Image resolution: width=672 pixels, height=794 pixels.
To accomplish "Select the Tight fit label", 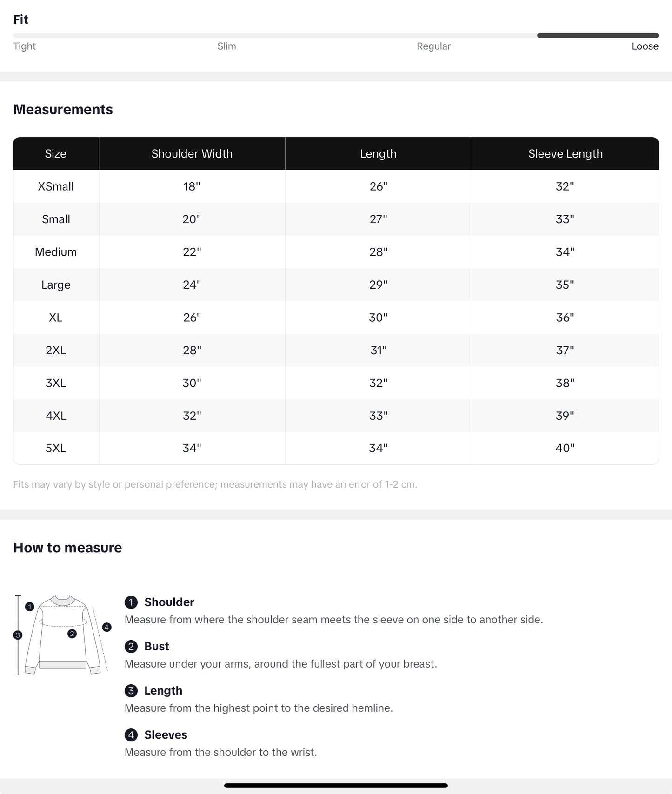I will pyautogui.click(x=24, y=46).
